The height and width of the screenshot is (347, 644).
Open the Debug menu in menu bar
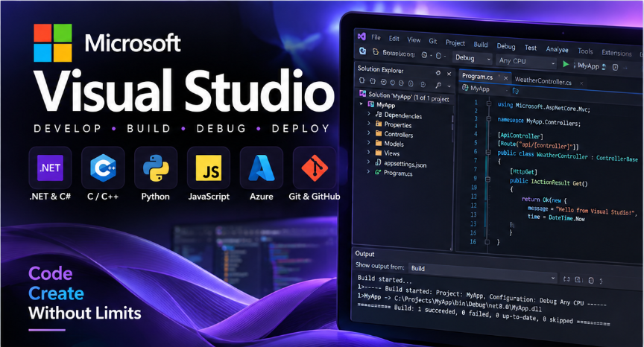tap(506, 46)
